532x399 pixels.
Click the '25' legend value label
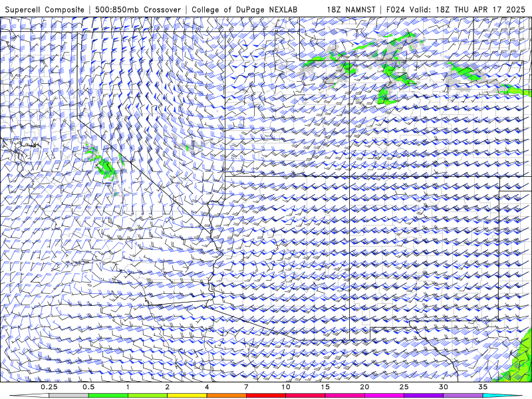pos(404,387)
